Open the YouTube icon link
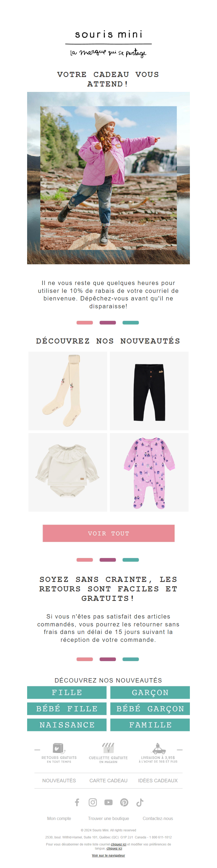Image resolution: width=217 pixels, height=868 pixels. click(x=108, y=802)
